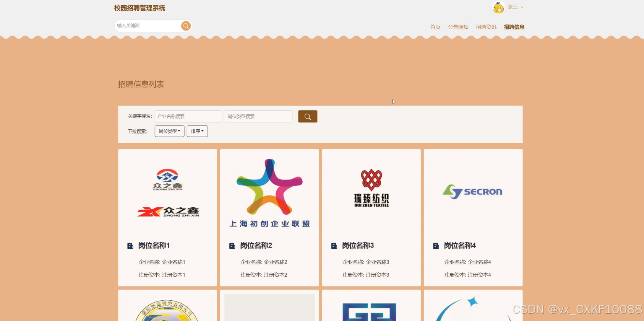Click the user avatar for 张三
This screenshot has height=321, width=644.
click(x=498, y=7)
